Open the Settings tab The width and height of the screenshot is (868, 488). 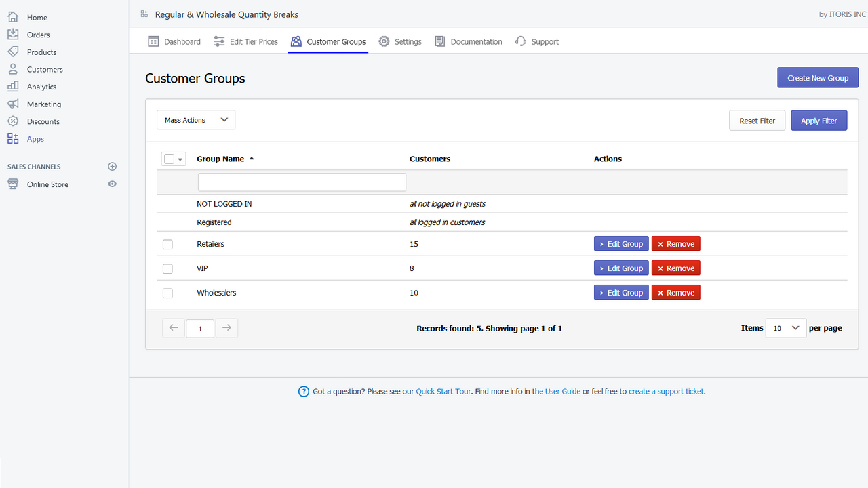pos(400,41)
